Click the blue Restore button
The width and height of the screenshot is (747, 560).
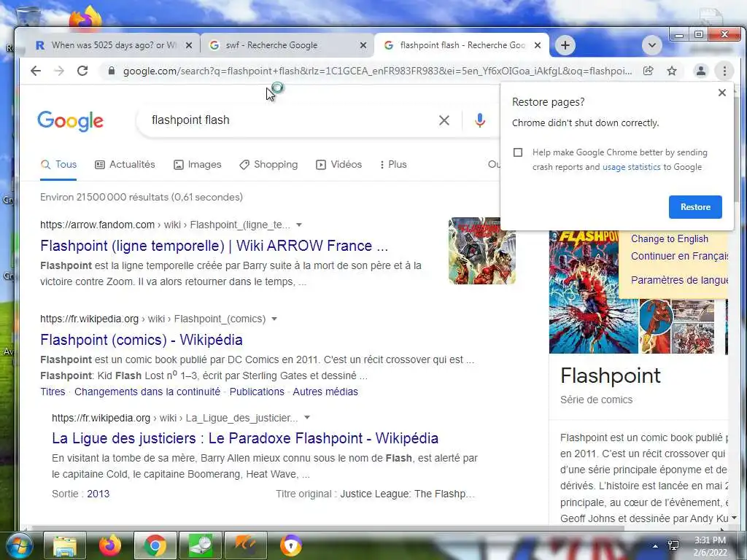(x=695, y=207)
